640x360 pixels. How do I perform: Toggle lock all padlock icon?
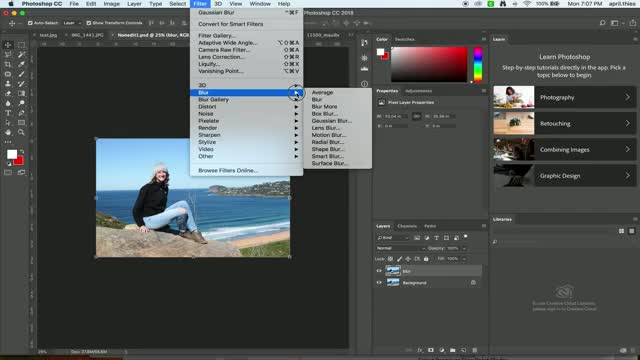426,259
